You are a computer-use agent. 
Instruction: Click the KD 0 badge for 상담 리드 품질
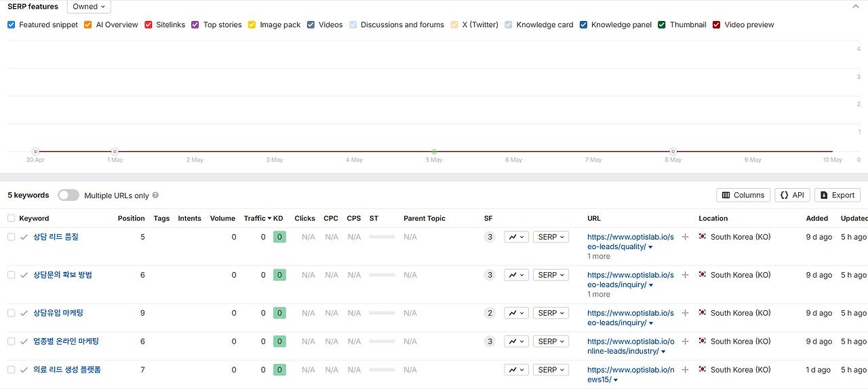279,237
